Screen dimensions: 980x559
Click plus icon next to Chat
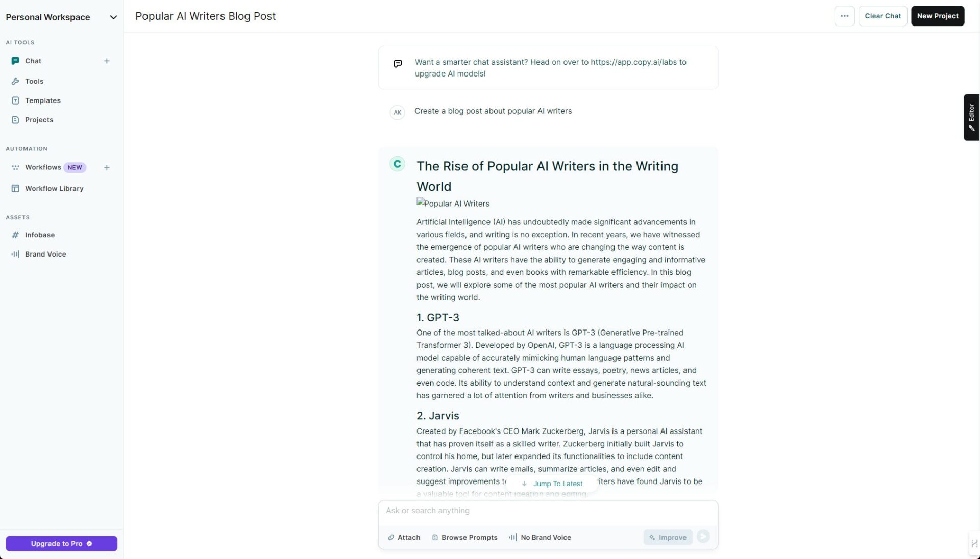coord(107,61)
